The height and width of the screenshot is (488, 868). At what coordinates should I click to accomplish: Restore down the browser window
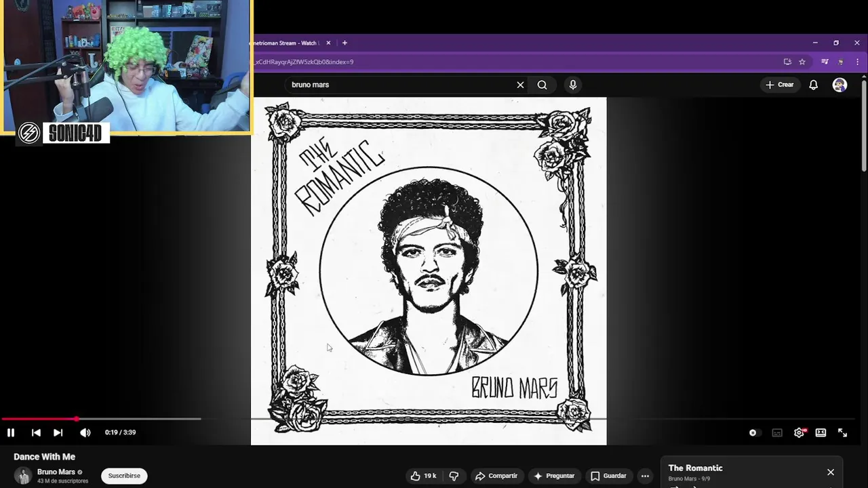[x=836, y=43]
